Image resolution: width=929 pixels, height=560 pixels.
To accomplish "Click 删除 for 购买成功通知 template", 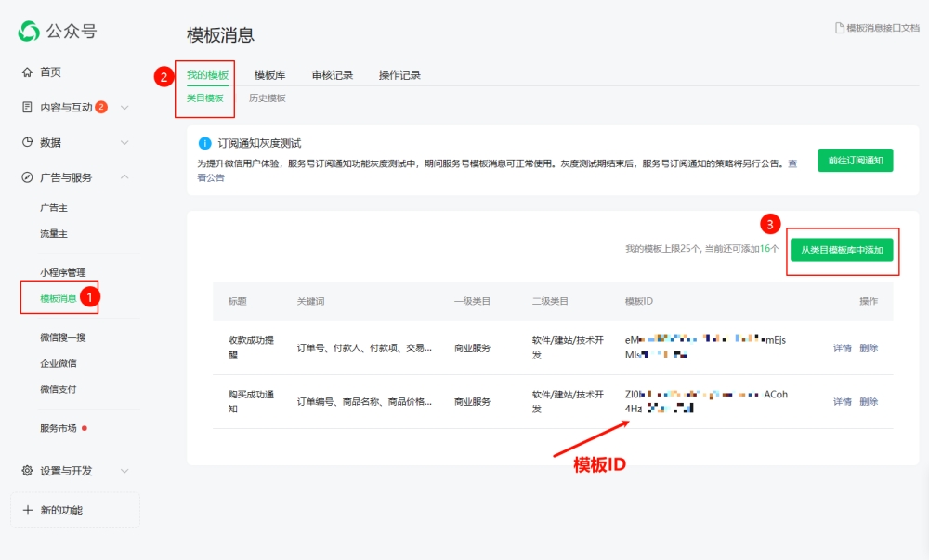I will [x=869, y=401].
